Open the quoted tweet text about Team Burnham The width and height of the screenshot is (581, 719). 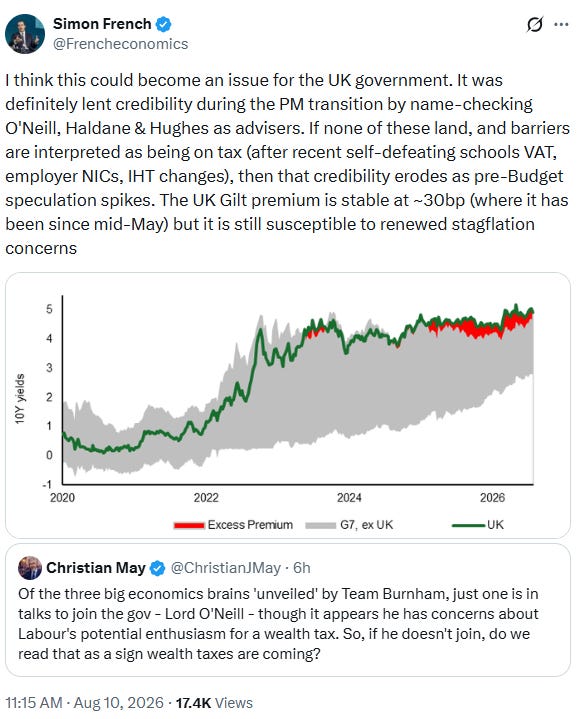(278, 624)
